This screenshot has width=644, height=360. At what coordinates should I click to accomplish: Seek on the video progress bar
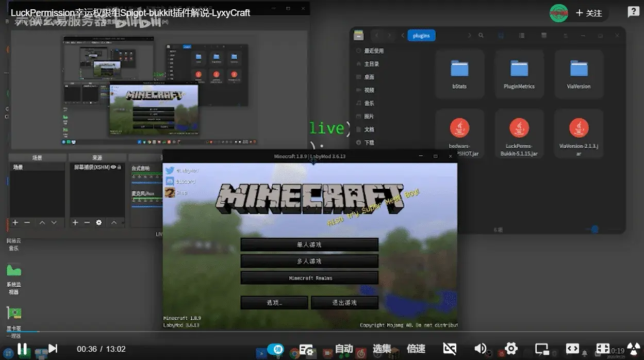point(322,332)
